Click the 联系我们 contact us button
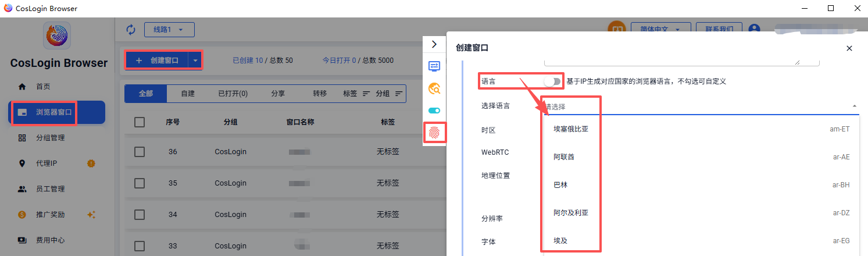 (719, 29)
